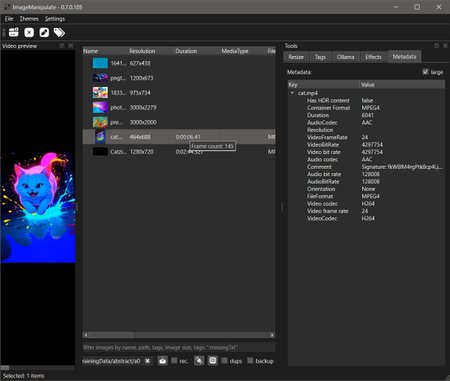Enable the dups checkbox

pyautogui.click(x=224, y=361)
